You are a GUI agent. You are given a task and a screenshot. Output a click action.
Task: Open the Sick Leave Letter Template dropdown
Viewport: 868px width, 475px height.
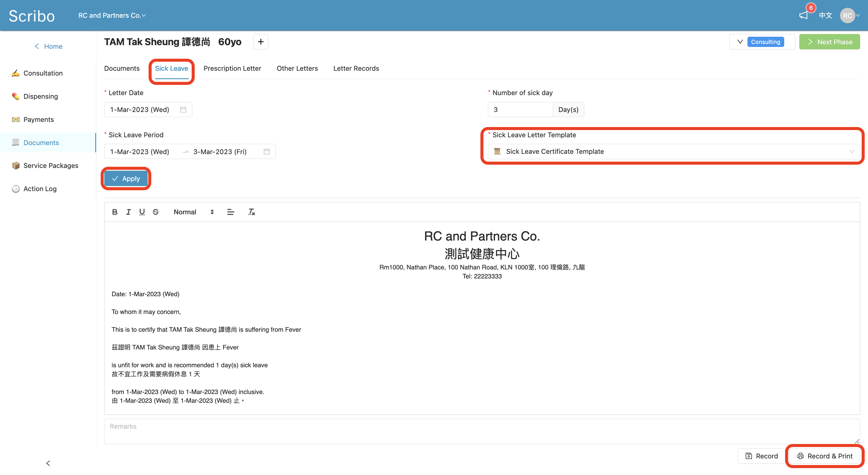[673, 151]
